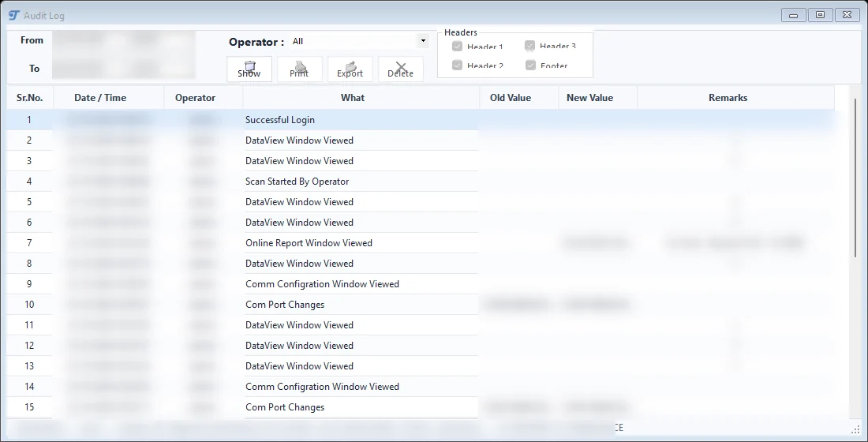The height and width of the screenshot is (442, 868).
Task: Maximize the Audit Log window
Action: 820,15
